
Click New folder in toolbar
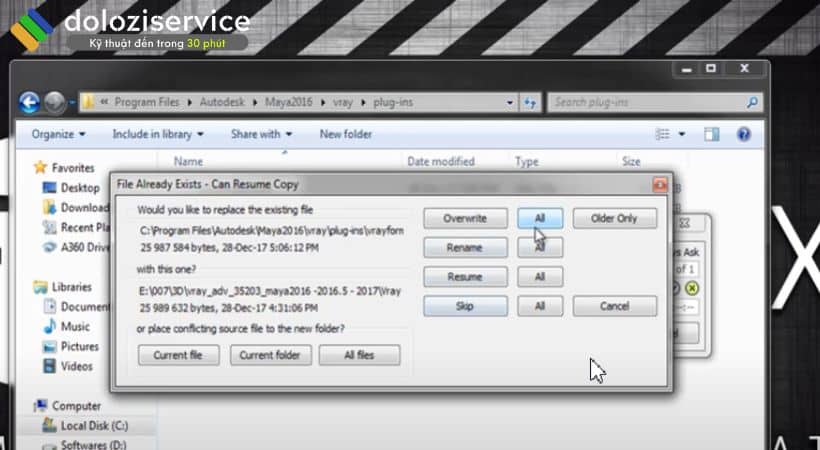pyautogui.click(x=346, y=134)
